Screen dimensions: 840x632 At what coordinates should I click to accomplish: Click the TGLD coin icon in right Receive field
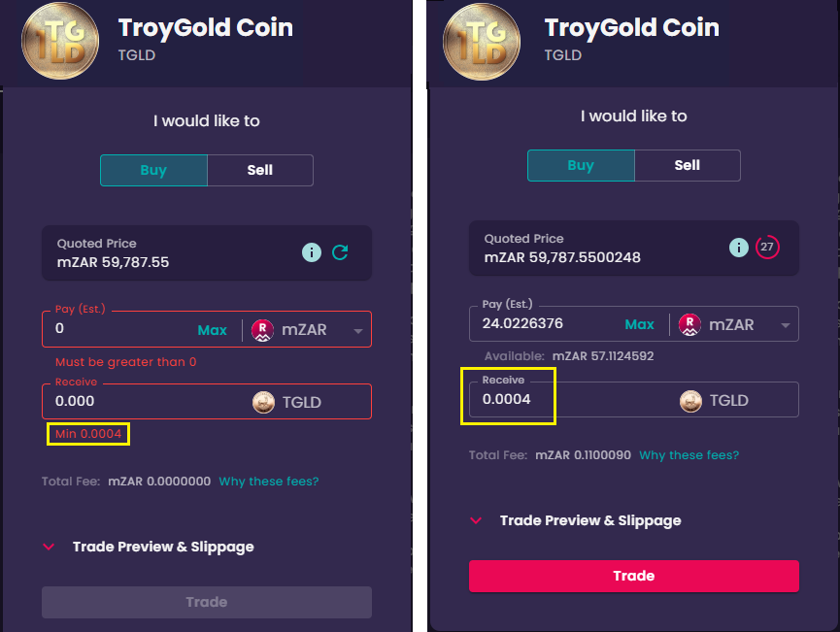point(690,401)
